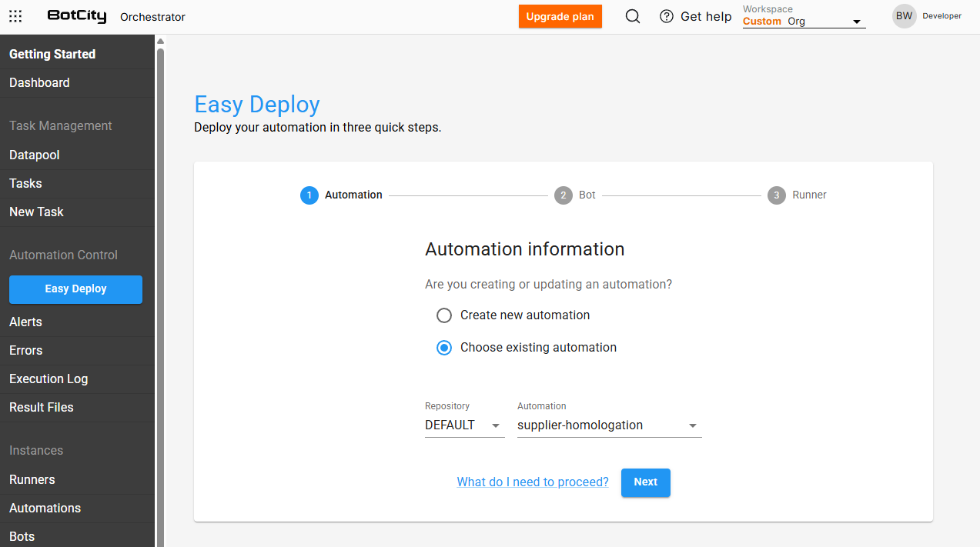Click the Automation Control section label
Image resolution: width=980 pixels, height=547 pixels.
pyautogui.click(x=63, y=255)
